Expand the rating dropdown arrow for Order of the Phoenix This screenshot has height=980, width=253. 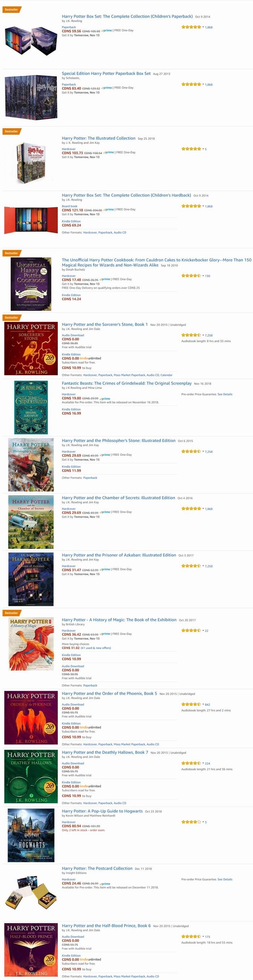203,704
